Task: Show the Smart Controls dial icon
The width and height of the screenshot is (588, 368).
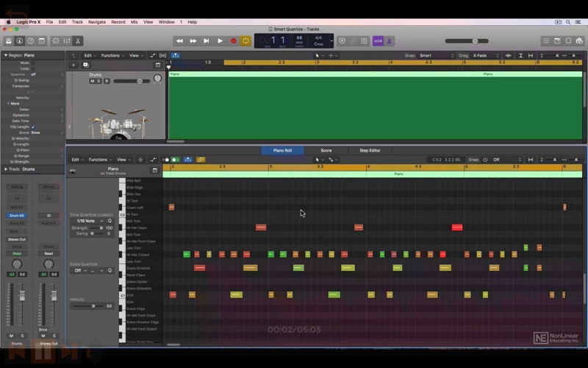Action: pos(56,41)
